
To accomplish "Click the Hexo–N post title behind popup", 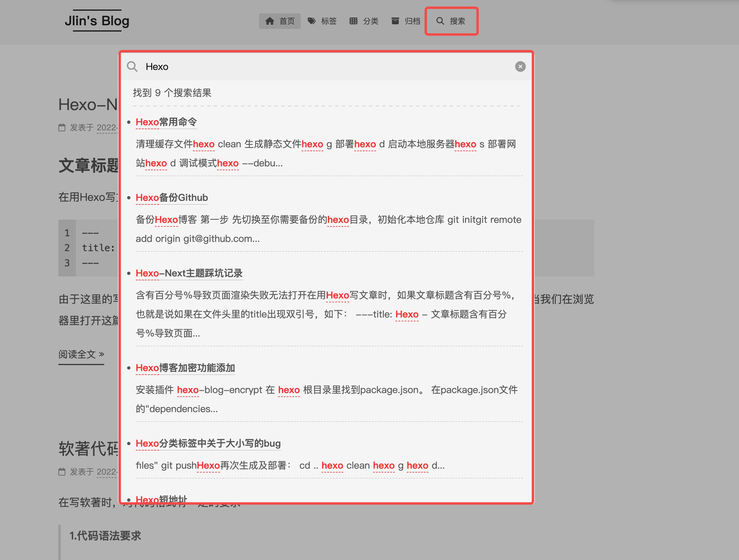I will click(88, 104).
